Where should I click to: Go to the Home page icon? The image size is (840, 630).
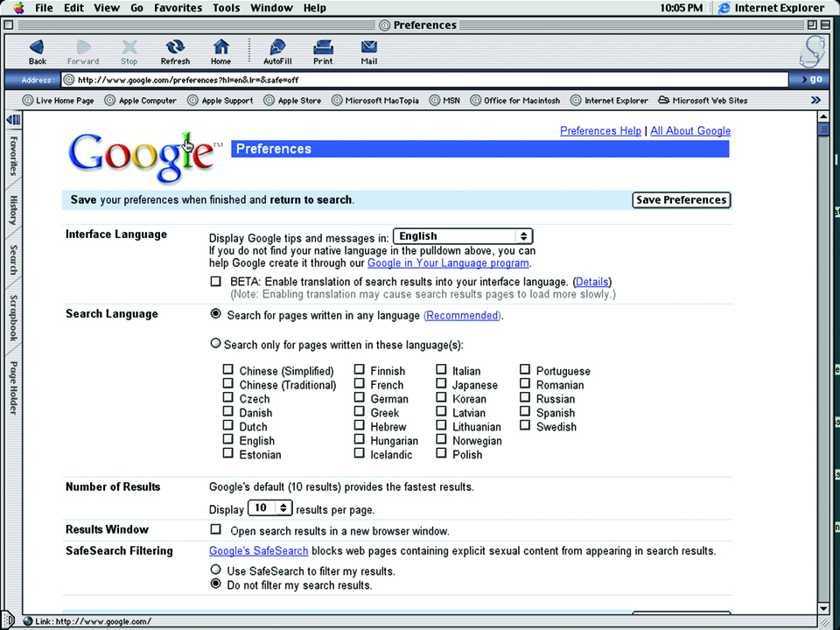tap(220, 47)
